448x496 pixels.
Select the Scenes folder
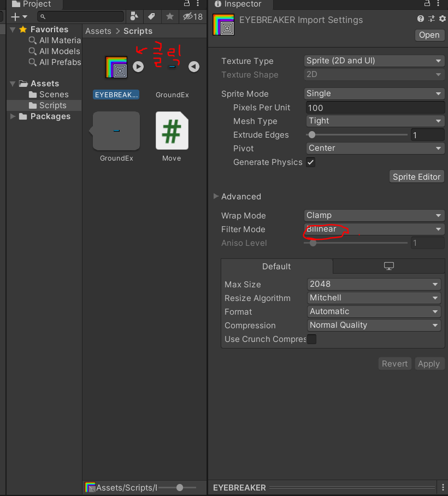[x=49, y=95]
